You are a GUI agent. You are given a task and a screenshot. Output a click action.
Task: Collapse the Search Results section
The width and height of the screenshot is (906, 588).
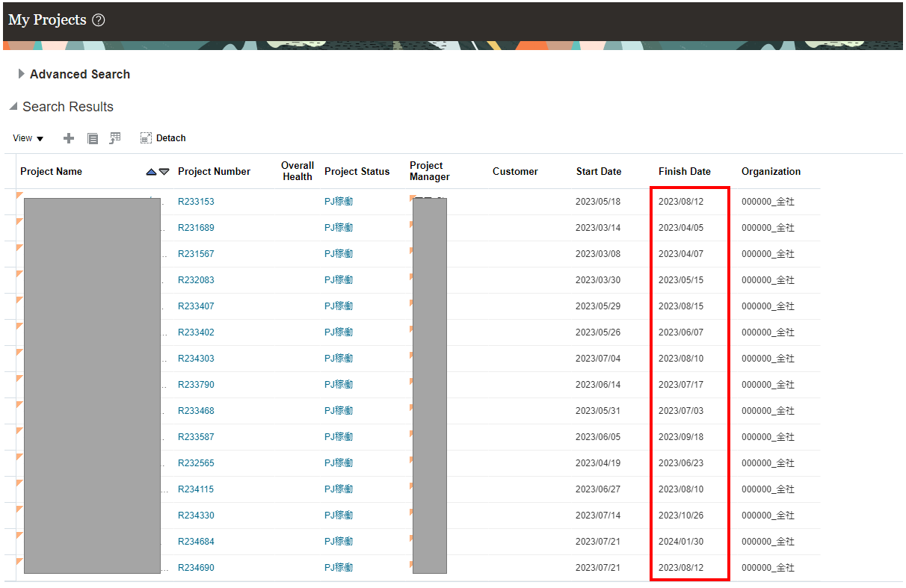point(13,106)
